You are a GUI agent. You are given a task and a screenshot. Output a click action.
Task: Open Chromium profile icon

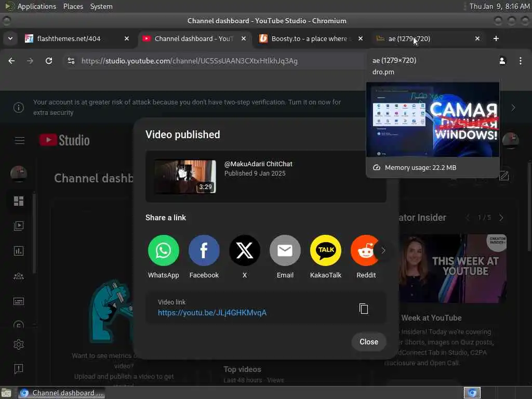point(502,61)
